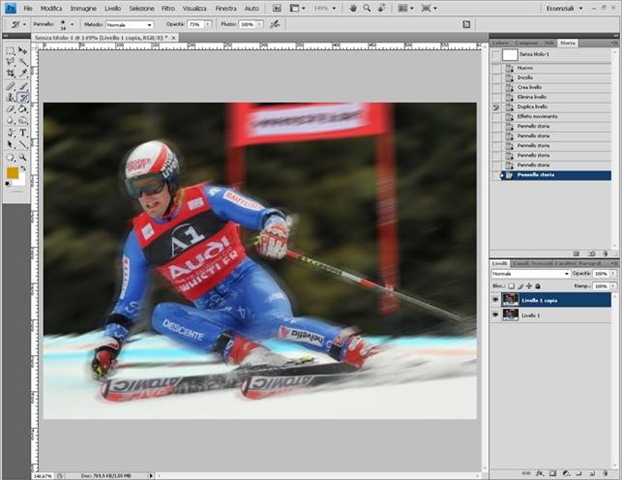This screenshot has height=480, width=622.
Task: Set the foreground color swatch
Action: (x=12, y=173)
